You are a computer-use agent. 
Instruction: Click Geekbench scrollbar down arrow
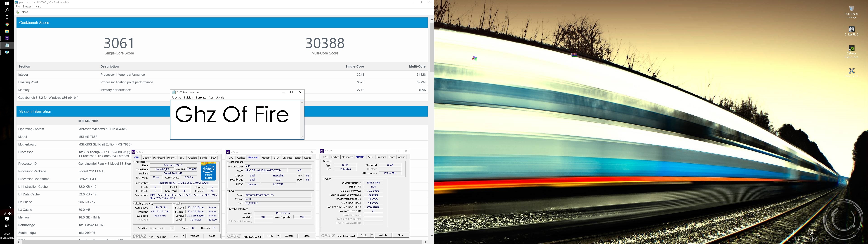[x=432, y=235]
